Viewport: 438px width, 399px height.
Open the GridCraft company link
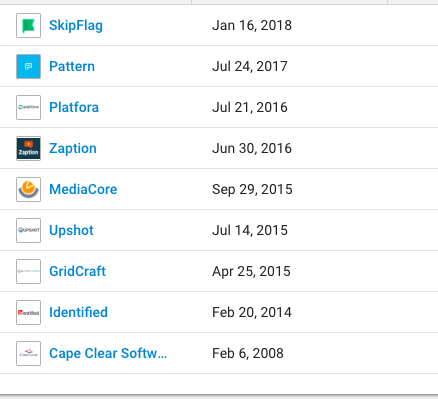tap(77, 271)
